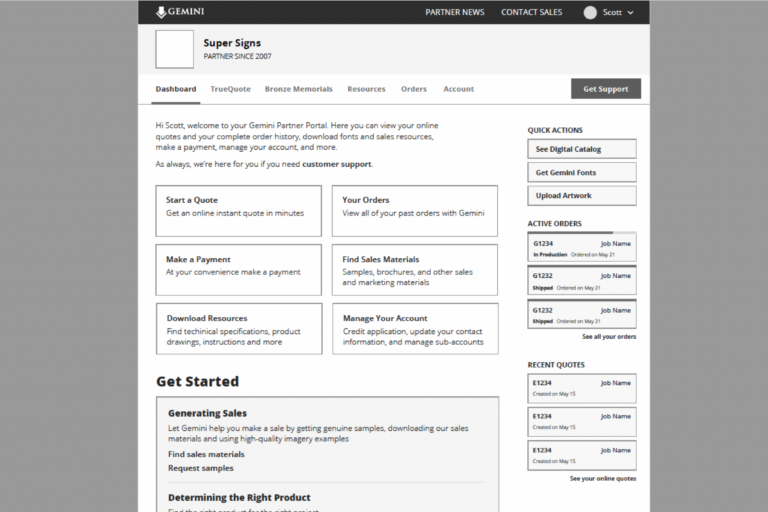Image resolution: width=768 pixels, height=512 pixels.
Task: Open the Download Resources card
Action: (239, 329)
